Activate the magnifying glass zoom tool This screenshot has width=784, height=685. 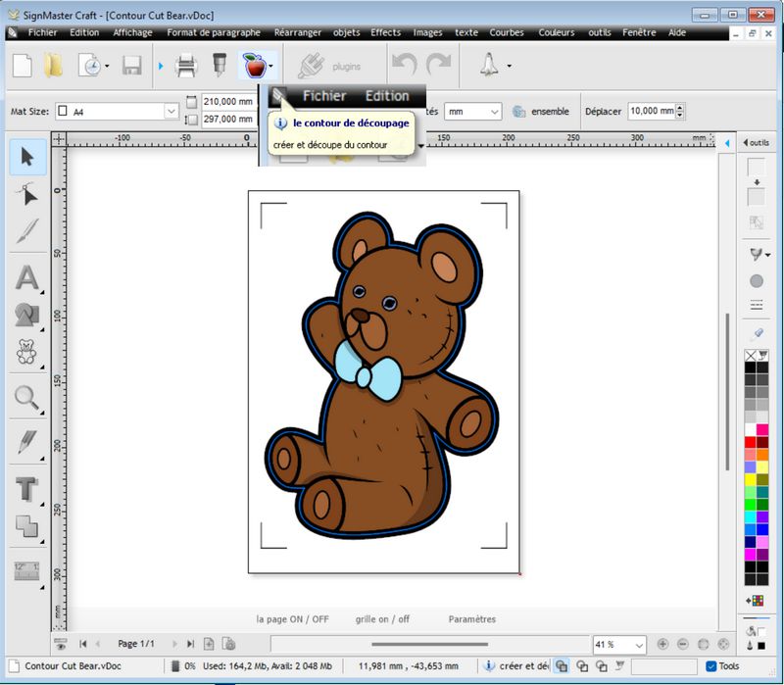click(x=26, y=398)
